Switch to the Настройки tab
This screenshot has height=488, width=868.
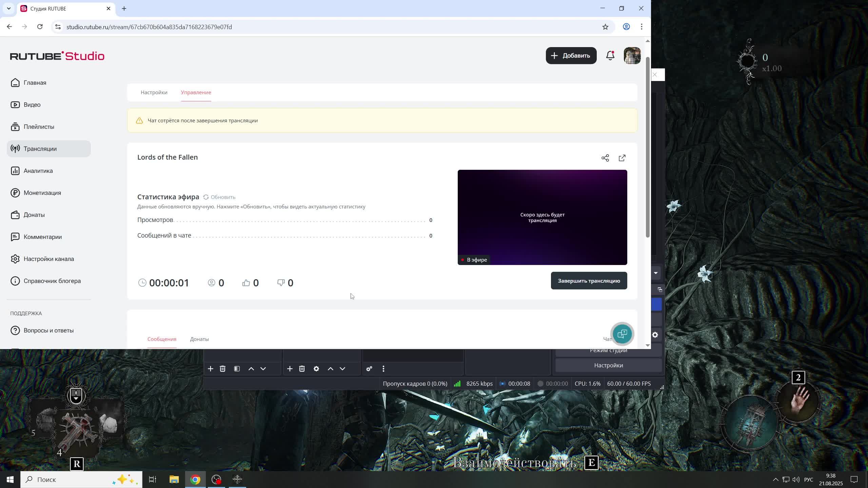[154, 93]
